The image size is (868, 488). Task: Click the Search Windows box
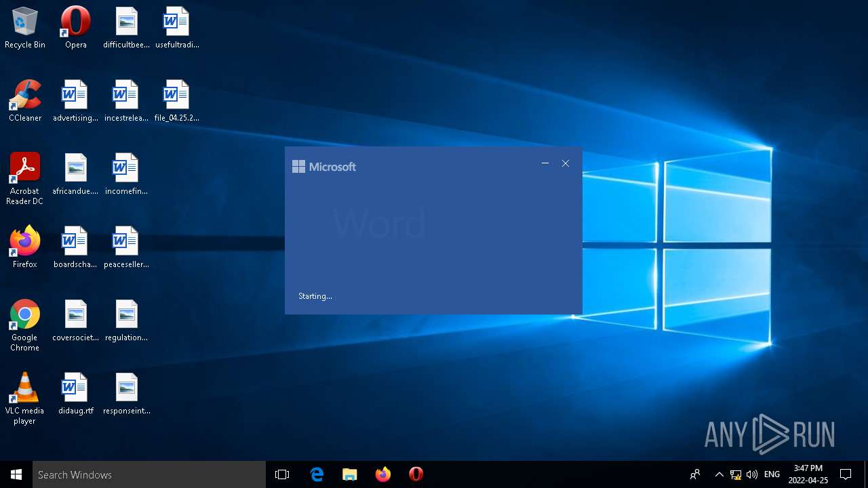pyautogui.click(x=149, y=474)
